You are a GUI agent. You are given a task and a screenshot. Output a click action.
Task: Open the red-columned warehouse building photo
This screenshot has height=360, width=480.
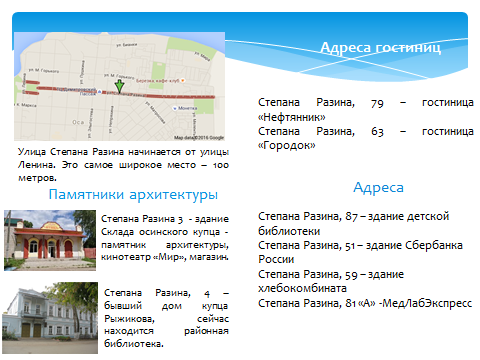[50, 240]
